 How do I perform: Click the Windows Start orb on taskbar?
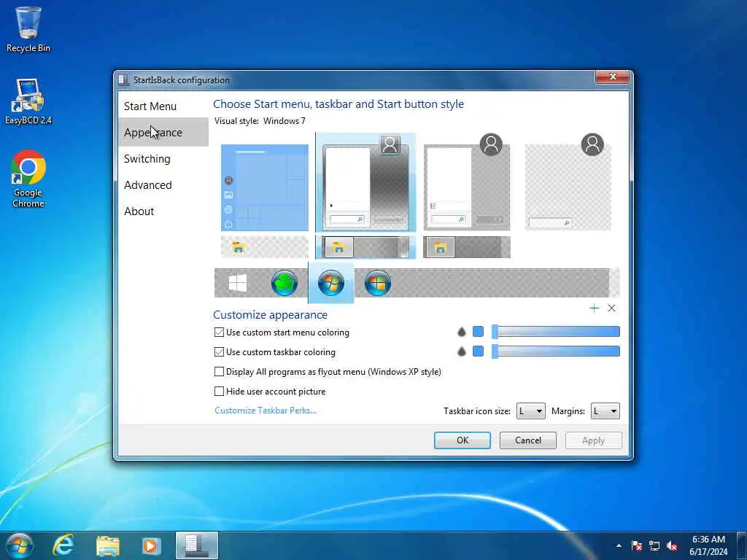pyautogui.click(x=20, y=545)
